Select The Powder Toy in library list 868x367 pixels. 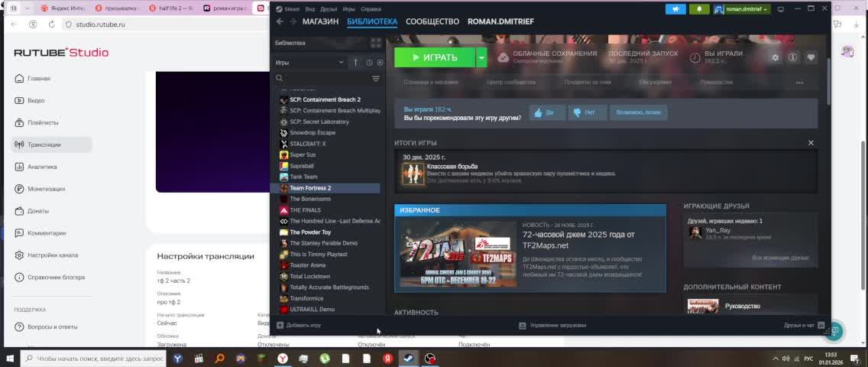click(310, 232)
